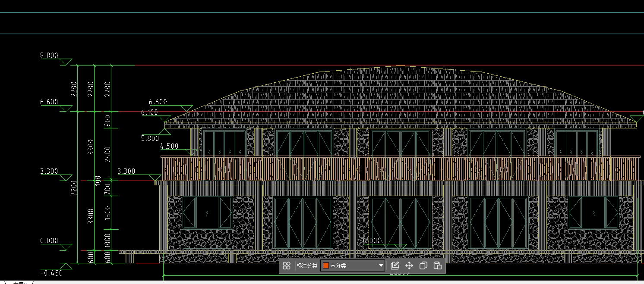Select the -0.450 elevation label
This screenshot has height=284, width=644.
51,273
